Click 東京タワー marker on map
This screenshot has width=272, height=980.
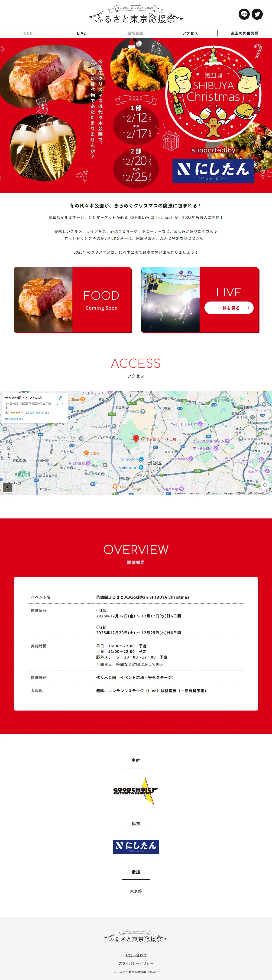tap(267, 471)
